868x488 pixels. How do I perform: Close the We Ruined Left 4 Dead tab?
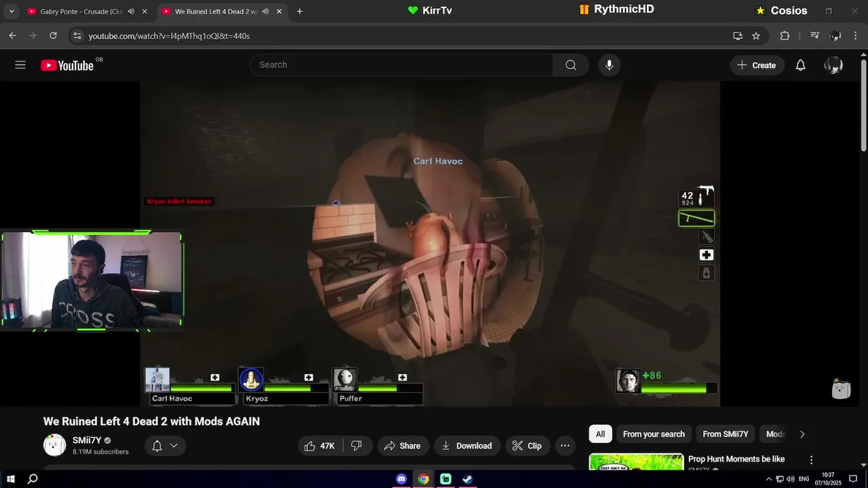[x=279, y=12]
